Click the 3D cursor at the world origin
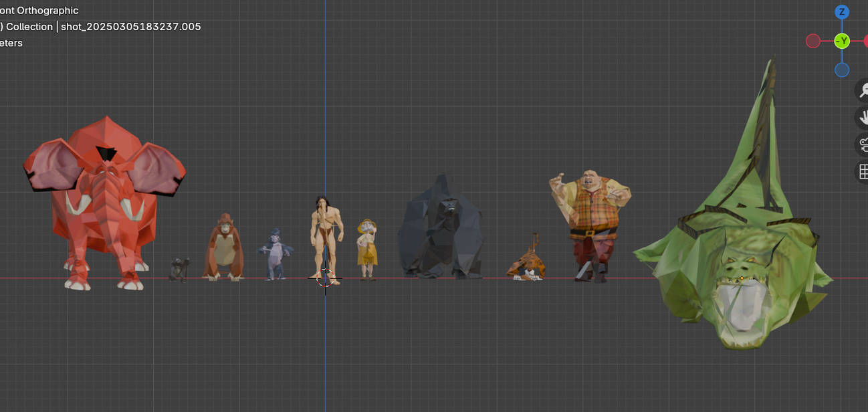The height and width of the screenshot is (412, 868). tap(326, 278)
